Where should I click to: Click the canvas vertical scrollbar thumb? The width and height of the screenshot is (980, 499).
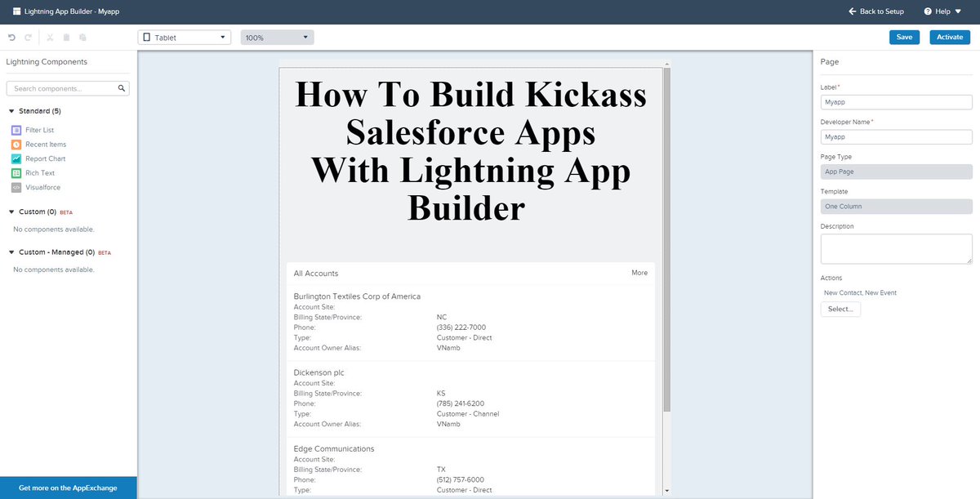point(666,239)
